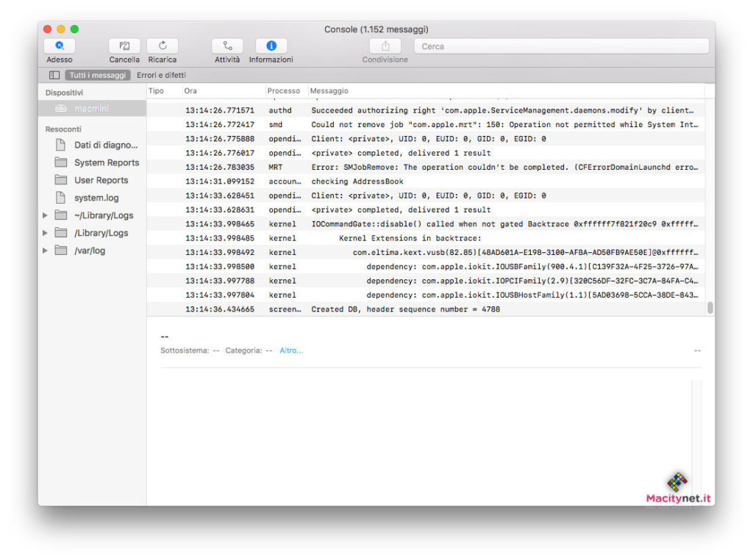The image size is (753, 560).
Task: Sort by the Ora column header
Action: tap(190, 91)
